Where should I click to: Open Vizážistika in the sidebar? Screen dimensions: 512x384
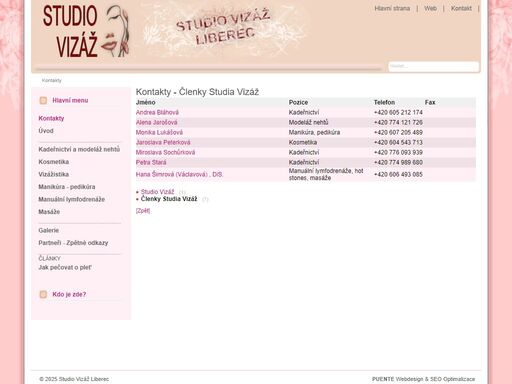point(54,174)
